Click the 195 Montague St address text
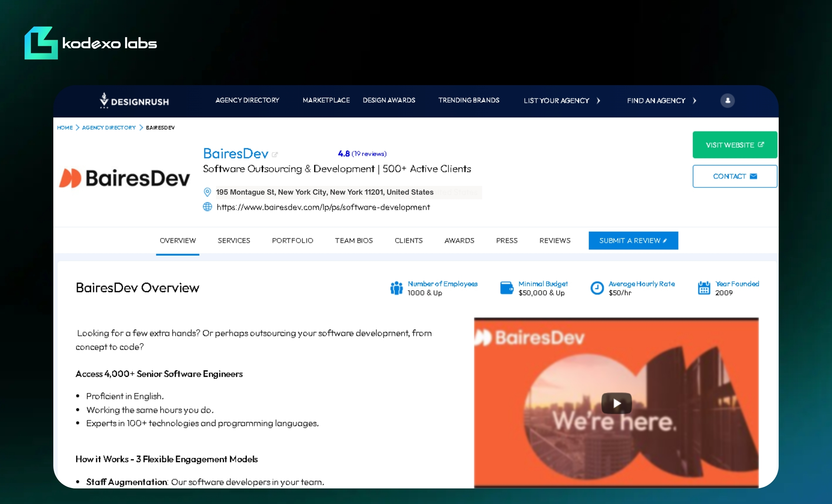This screenshot has height=504, width=832. click(x=324, y=192)
